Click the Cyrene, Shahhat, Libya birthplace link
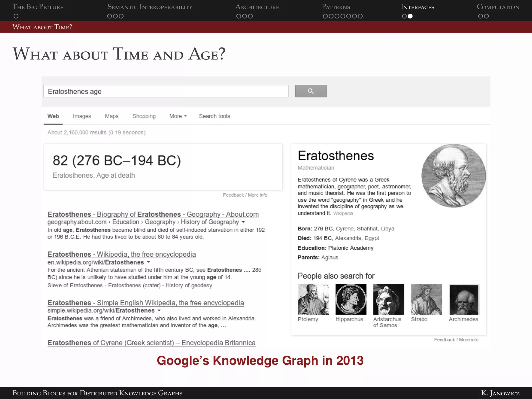 coord(365,229)
